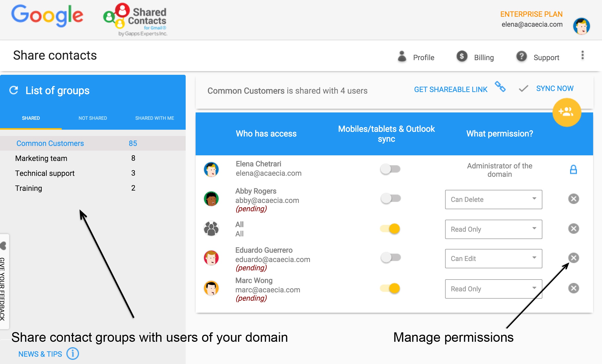This screenshot has height=364, width=602.
Task: Click the lock icon for Elena Chetrari
Action: (573, 170)
